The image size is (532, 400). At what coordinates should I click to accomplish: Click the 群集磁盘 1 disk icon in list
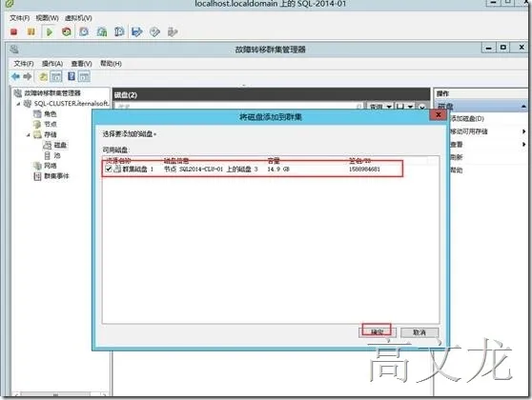point(117,169)
